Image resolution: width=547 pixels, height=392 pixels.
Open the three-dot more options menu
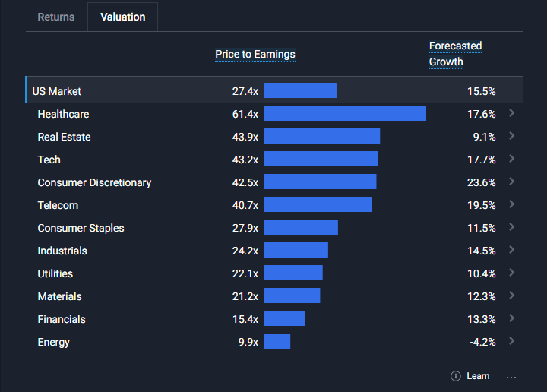tap(511, 376)
